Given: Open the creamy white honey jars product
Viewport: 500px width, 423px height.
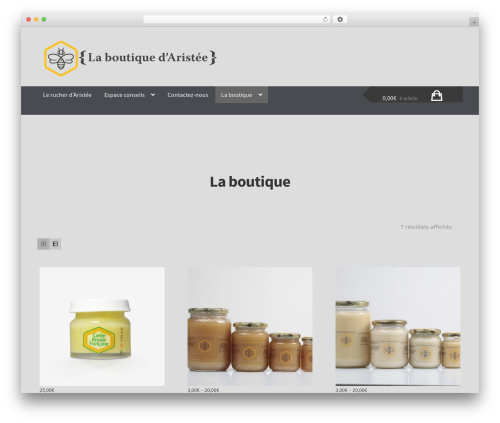Looking at the screenshot, I should click(x=398, y=326).
